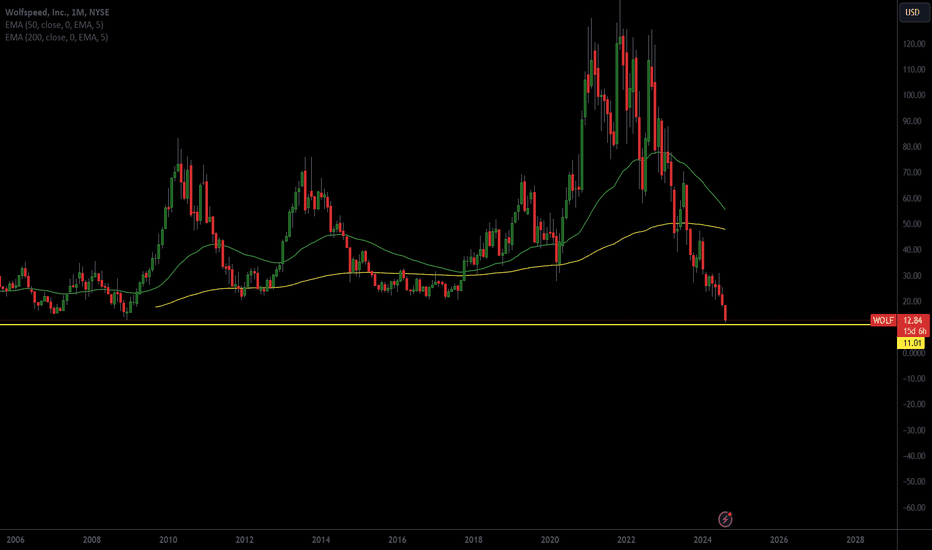Viewport: 932px width, 550px height.
Task: Click the 60.00 price axis label
Action: [x=914, y=198]
